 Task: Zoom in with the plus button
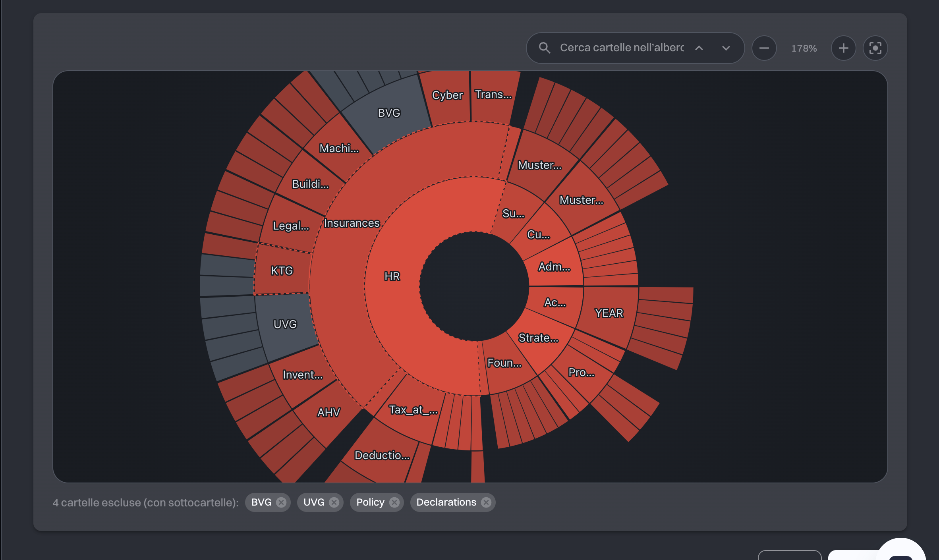[843, 48]
